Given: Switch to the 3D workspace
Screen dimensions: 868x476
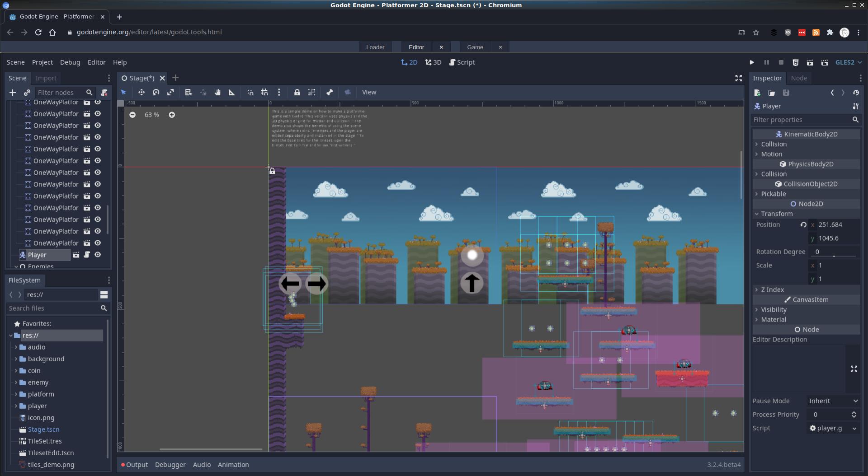Looking at the screenshot, I should [433, 62].
